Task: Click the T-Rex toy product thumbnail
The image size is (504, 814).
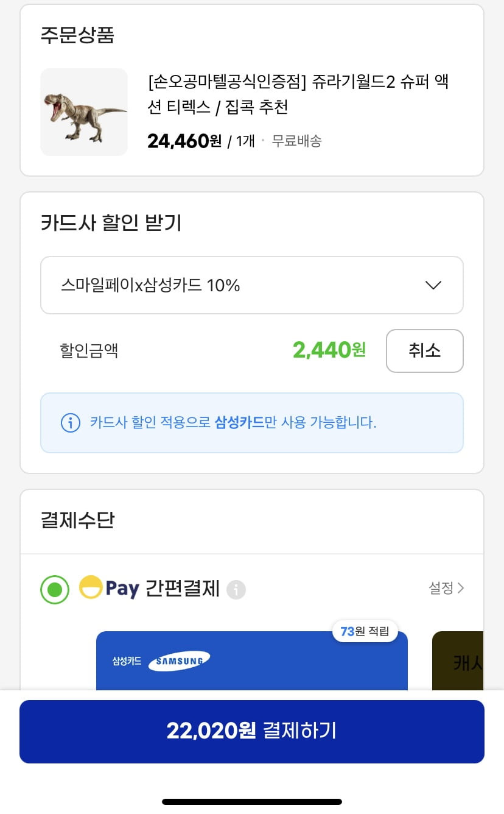Action: coord(84,112)
